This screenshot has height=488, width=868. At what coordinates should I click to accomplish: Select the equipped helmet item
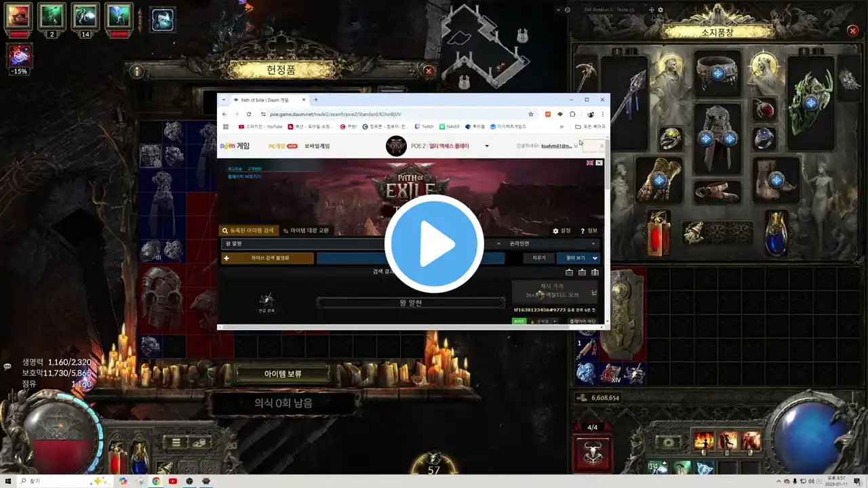tap(717, 73)
